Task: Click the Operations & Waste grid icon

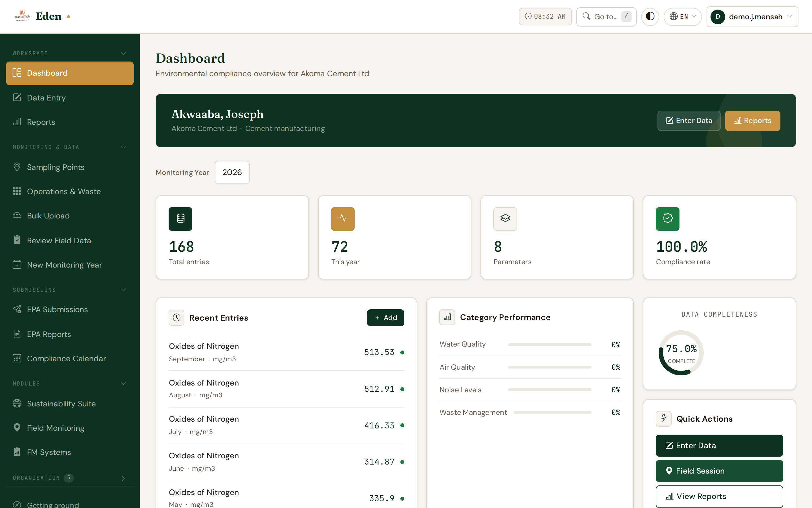Action: click(x=17, y=191)
